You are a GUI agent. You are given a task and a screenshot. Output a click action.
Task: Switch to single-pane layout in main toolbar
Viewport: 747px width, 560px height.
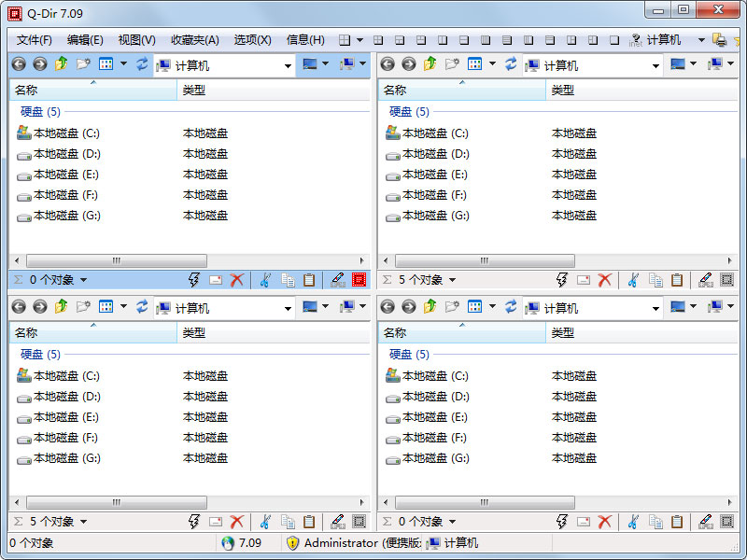pos(614,40)
